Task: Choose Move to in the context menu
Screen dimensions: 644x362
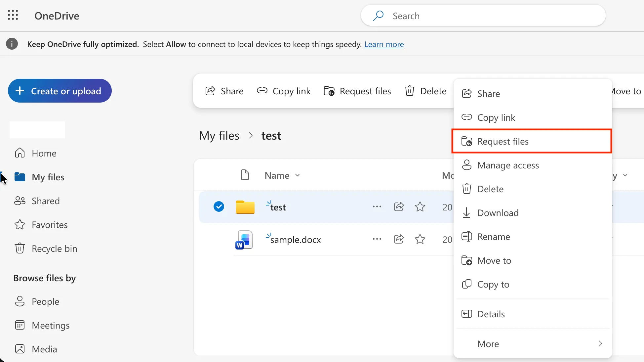Action: (x=533, y=260)
